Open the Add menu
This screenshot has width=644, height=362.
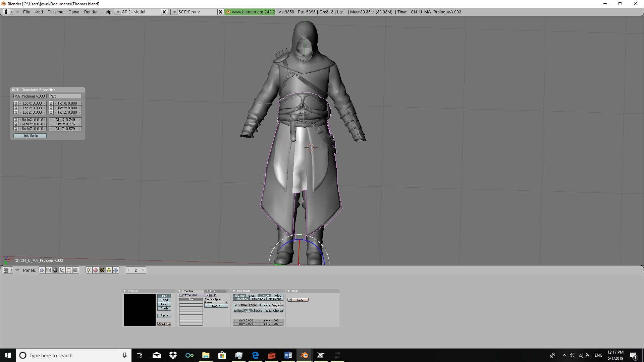point(39,12)
